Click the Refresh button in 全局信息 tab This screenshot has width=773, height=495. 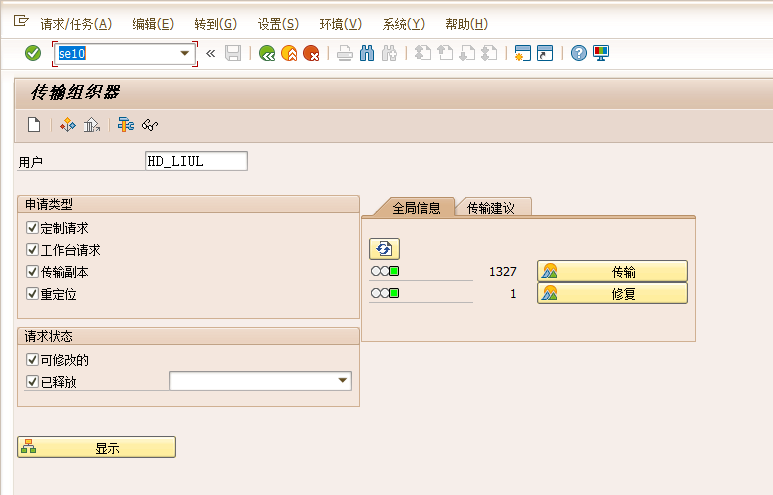tap(384, 249)
